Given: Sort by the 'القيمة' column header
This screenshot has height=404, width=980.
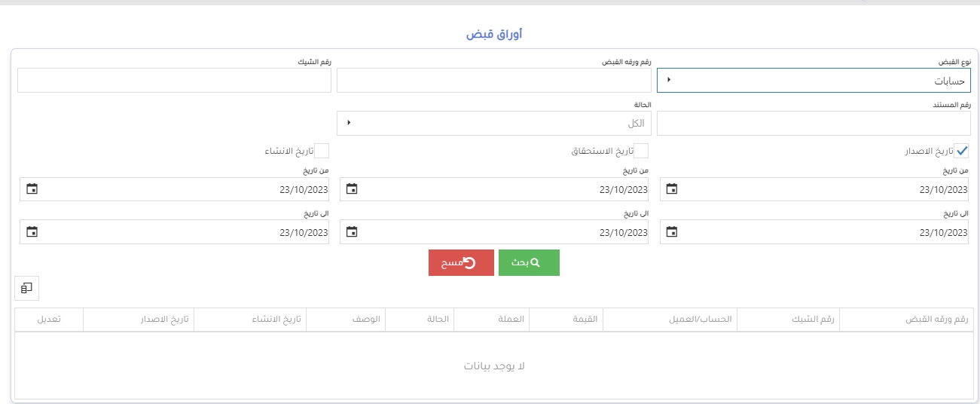Looking at the screenshot, I should tap(566, 320).
